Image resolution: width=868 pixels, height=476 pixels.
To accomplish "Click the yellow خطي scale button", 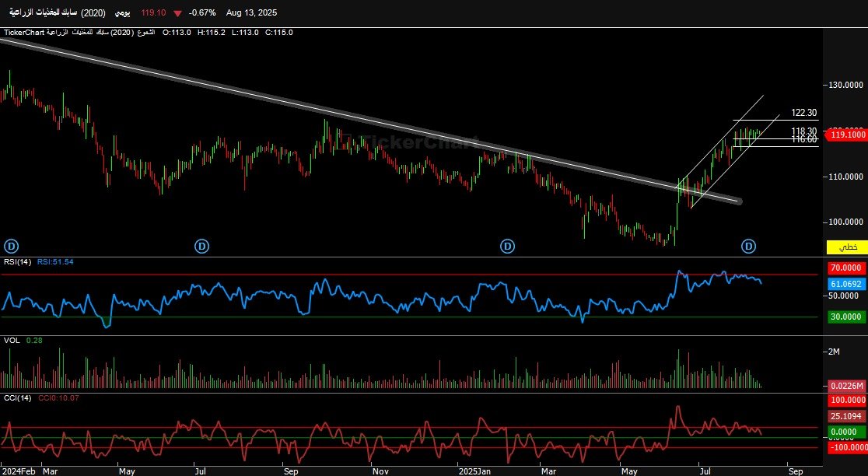I will tap(847, 247).
